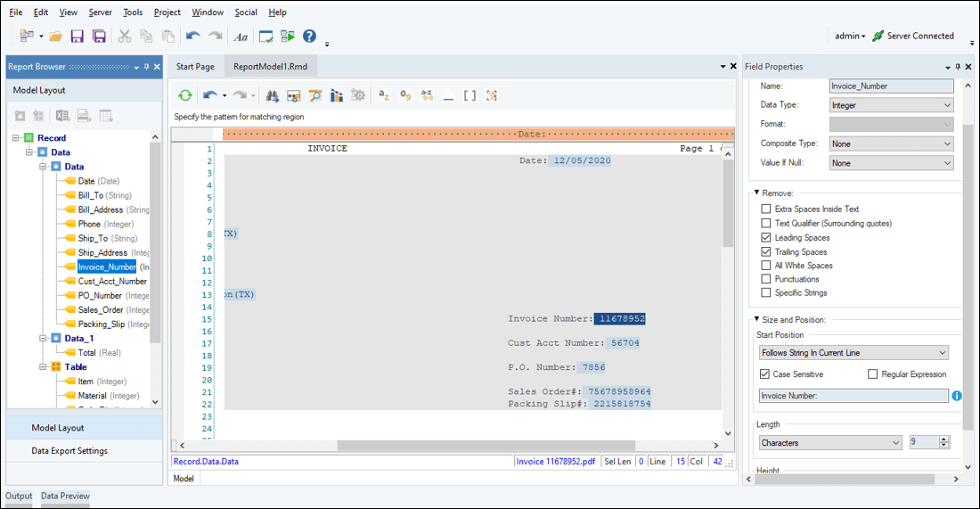Increase the Length value with the up arrow
The width and height of the screenshot is (980, 509).
point(944,439)
